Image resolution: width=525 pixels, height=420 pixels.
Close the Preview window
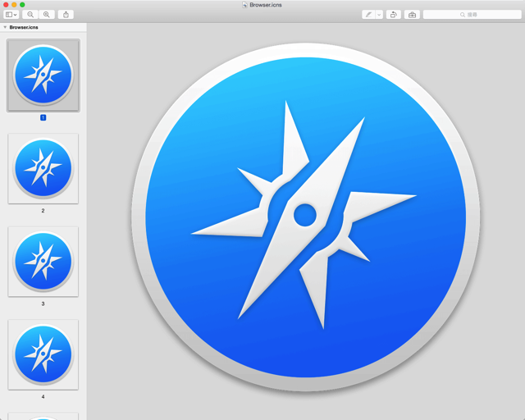coord(6,5)
